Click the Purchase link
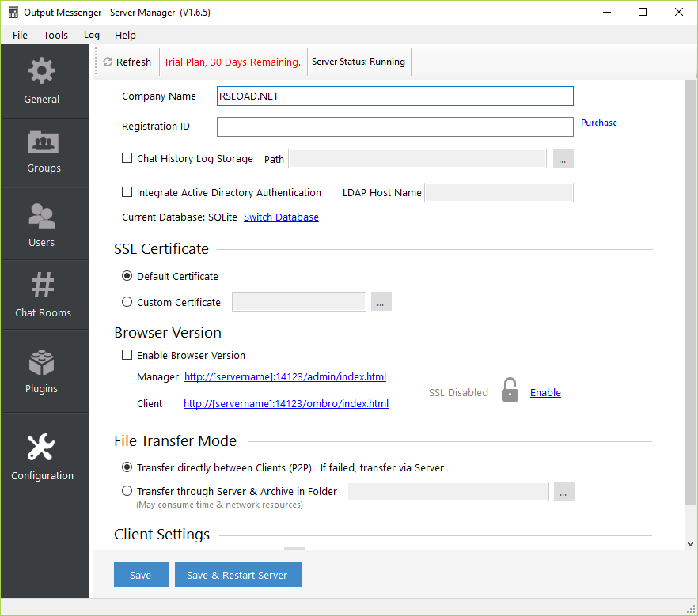This screenshot has width=698, height=616. pos(598,123)
